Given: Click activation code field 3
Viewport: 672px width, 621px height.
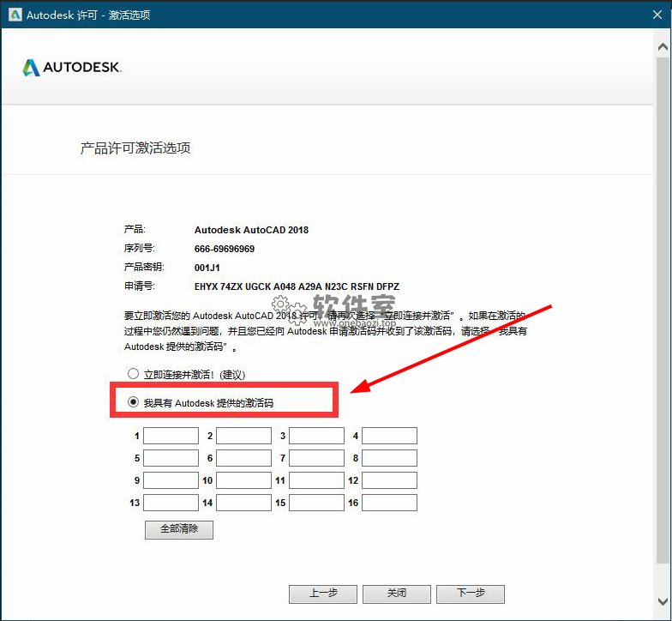Looking at the screenshot, I should [x=317, y=436].
